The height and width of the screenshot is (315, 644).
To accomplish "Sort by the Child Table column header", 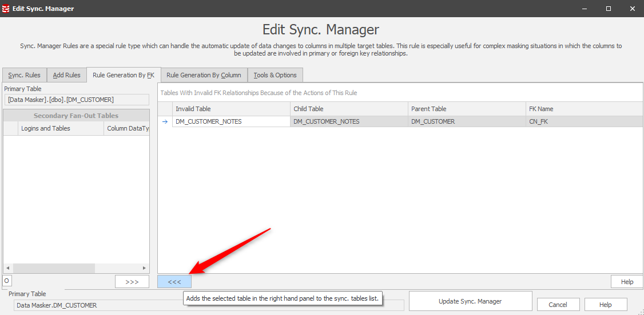I will (349, 109).
